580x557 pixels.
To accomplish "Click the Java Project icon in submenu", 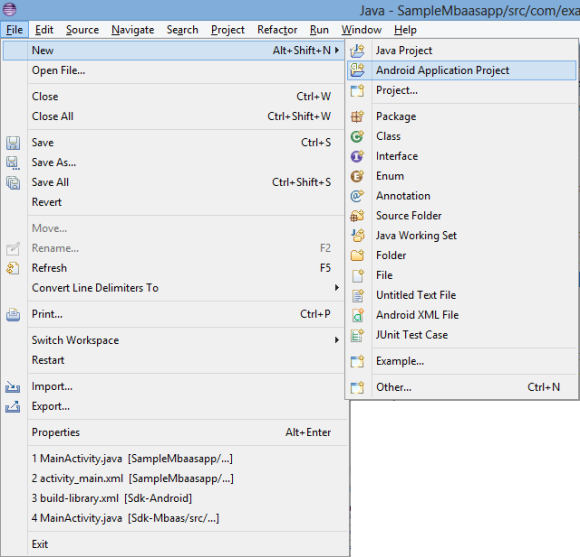I will tap(357, 50).
